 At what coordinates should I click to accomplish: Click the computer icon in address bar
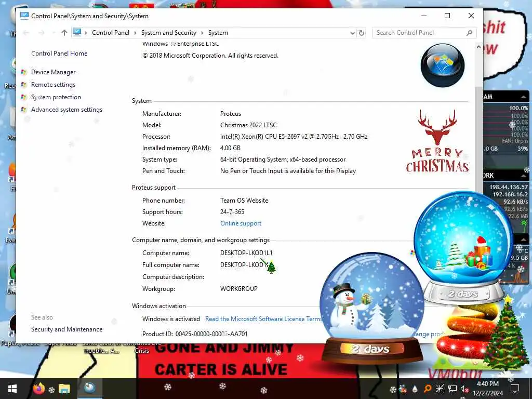77,32
